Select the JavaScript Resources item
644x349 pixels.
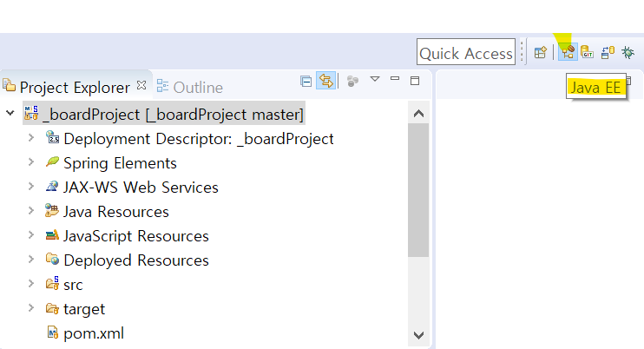click(x=136, y=236)
